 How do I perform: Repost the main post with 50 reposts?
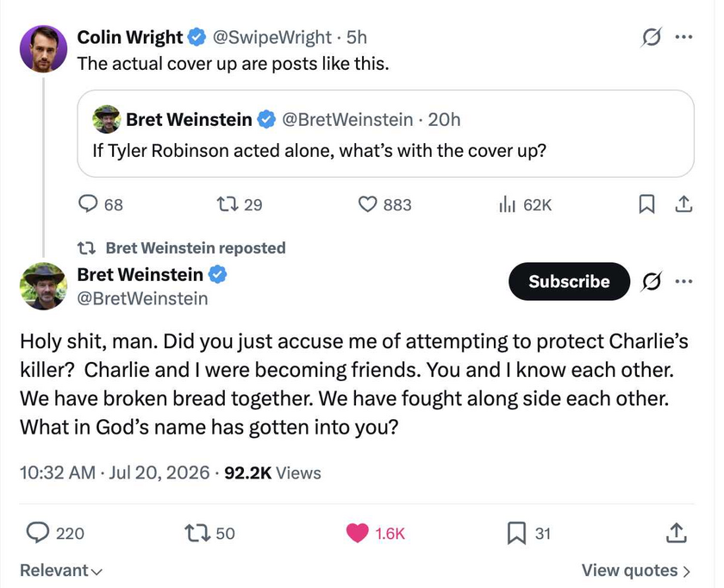(x=197, y=533)
